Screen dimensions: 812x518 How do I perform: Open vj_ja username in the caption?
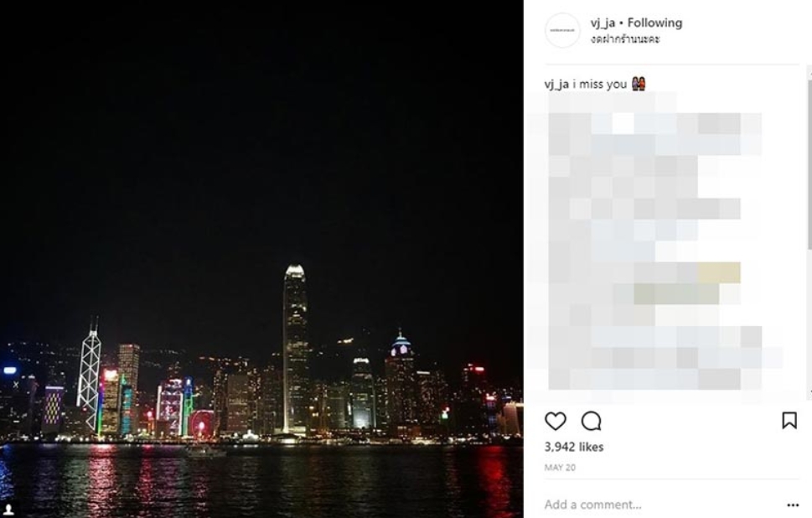[x=556, y=84]
